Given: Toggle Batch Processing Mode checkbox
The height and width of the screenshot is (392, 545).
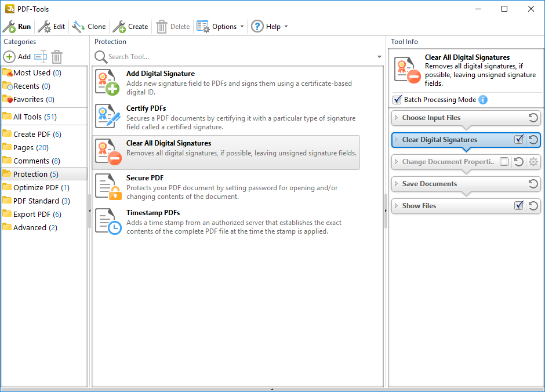Looking at the screenshot, I should 397,100.
